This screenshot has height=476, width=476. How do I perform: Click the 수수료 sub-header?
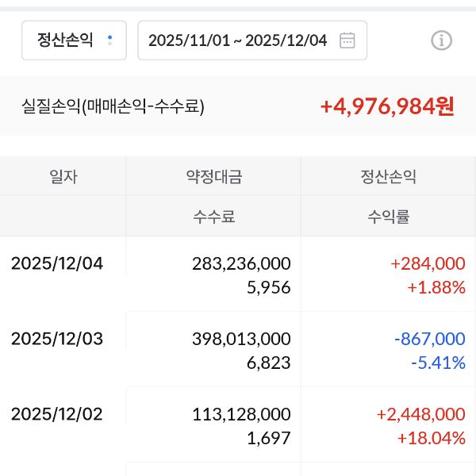(x=213, y=217)
